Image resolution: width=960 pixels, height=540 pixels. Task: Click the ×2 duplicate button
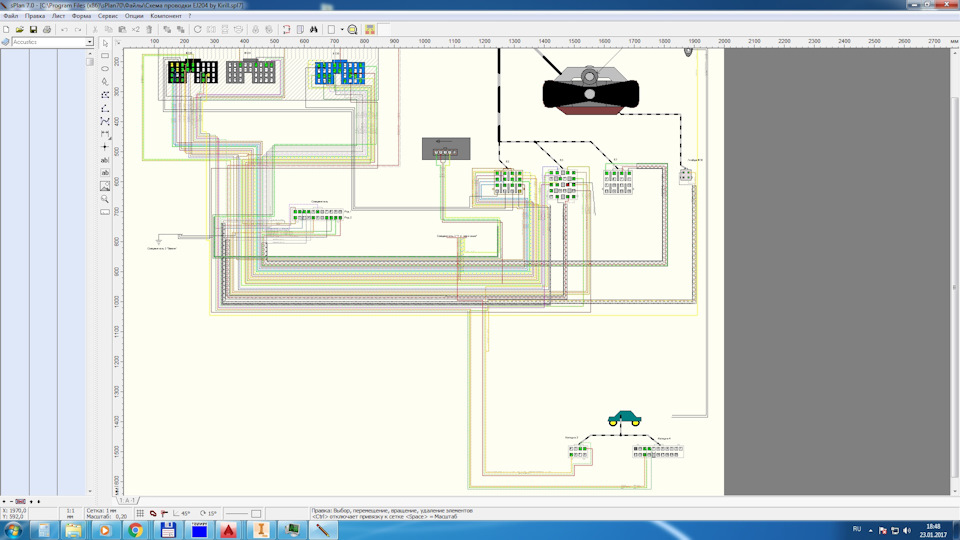point(135,30)
